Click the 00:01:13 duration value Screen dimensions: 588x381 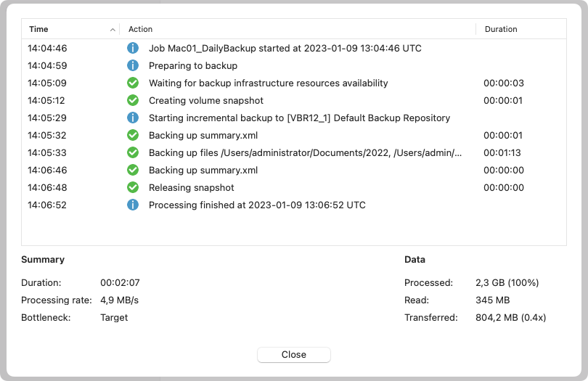point(503,153)
